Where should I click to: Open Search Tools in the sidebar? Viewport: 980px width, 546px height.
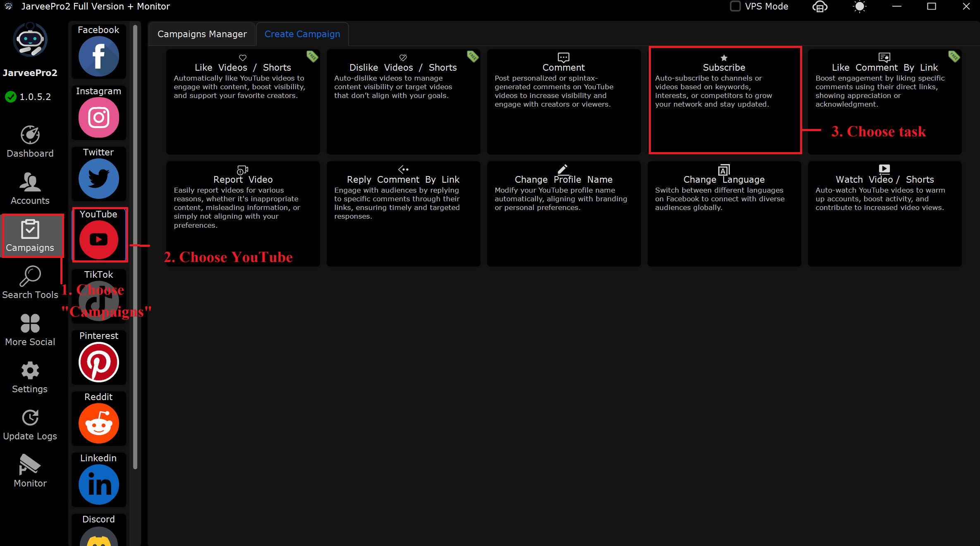tap(30, 283)
